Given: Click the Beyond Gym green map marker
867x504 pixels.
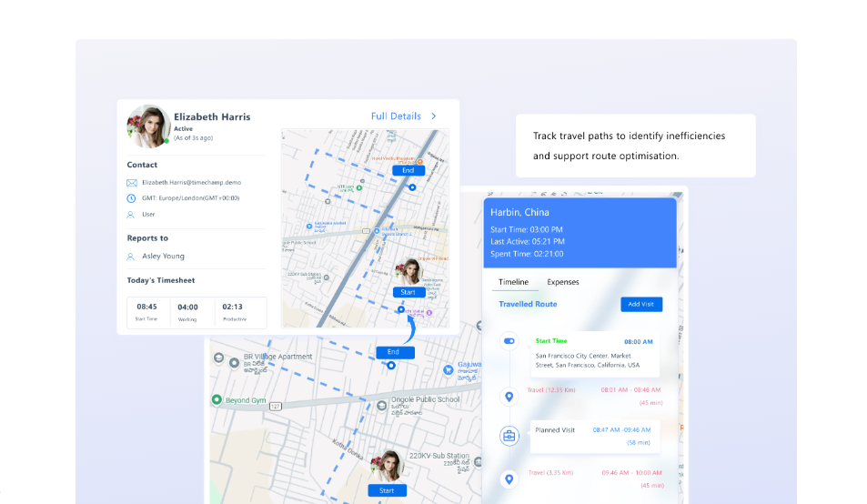Looking at the screenshot, I should click(x=217, y=399).
